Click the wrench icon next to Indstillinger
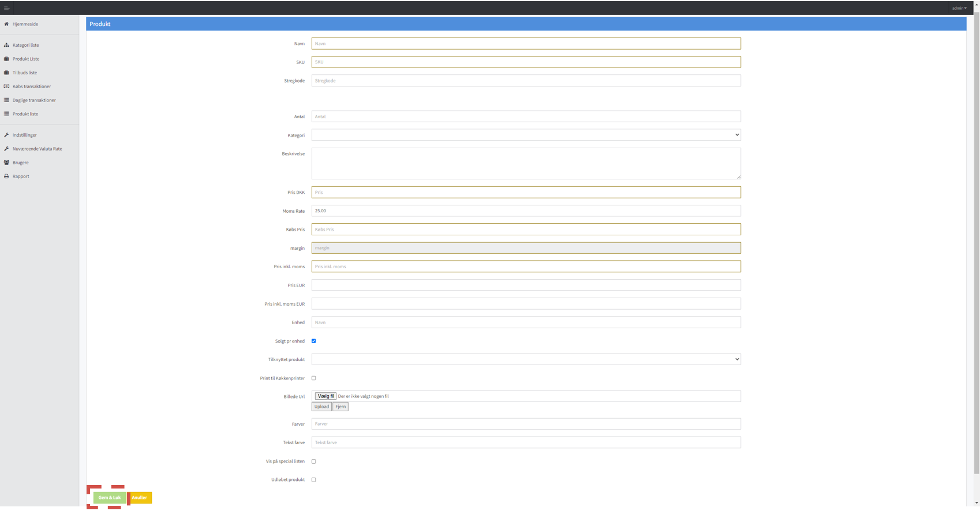 tap(6, 135)
